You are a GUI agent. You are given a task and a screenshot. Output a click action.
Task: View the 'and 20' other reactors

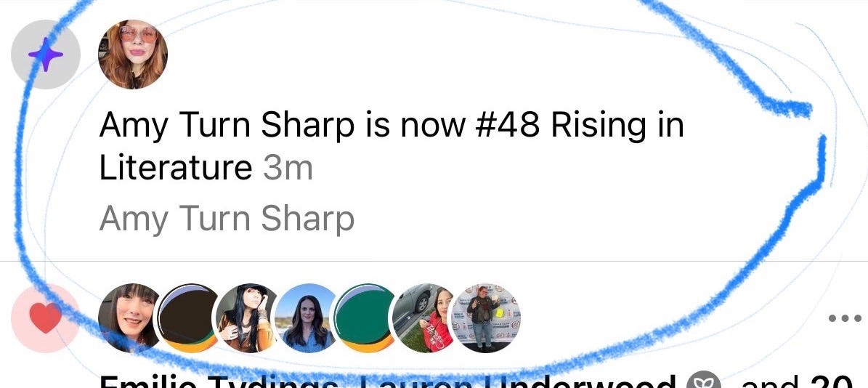(797, 381)
